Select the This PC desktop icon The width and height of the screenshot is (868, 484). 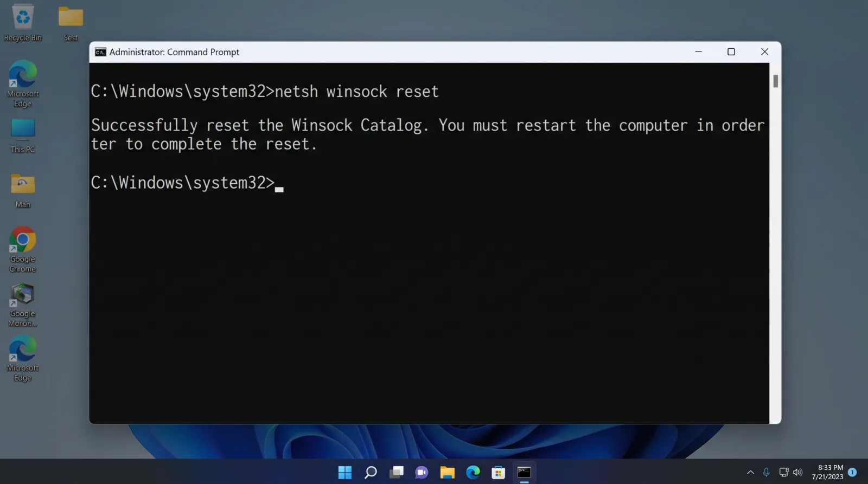point(23,136)
